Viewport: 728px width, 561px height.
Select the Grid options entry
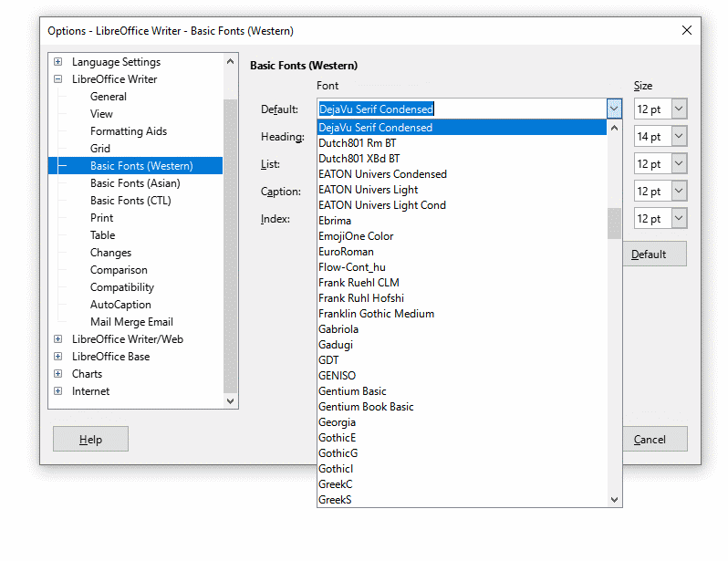coord(99,149)
